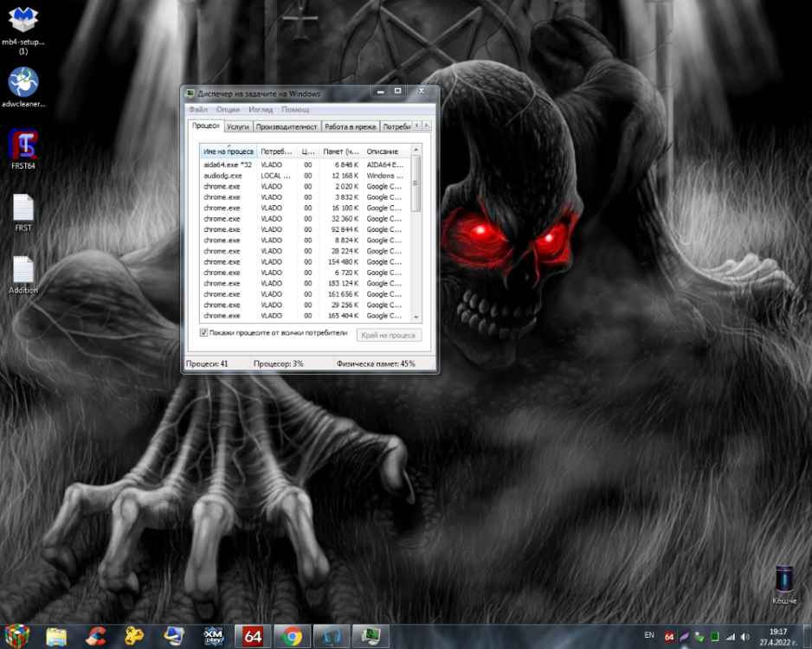Viewport: 812px width, 649px height.
Task: Select the FRST64 desktop icon
Action: click(x=23, y=149)
